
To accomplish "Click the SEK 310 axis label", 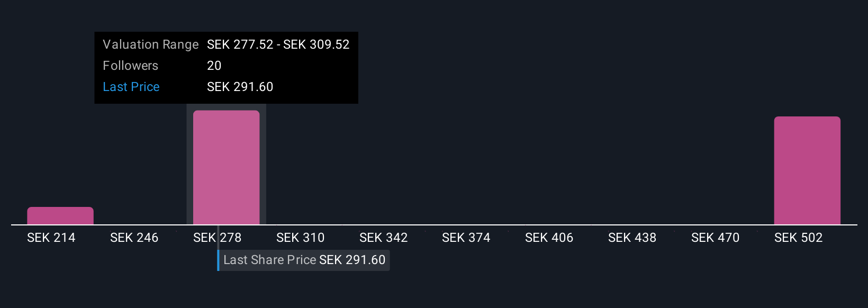I will 301,238.
